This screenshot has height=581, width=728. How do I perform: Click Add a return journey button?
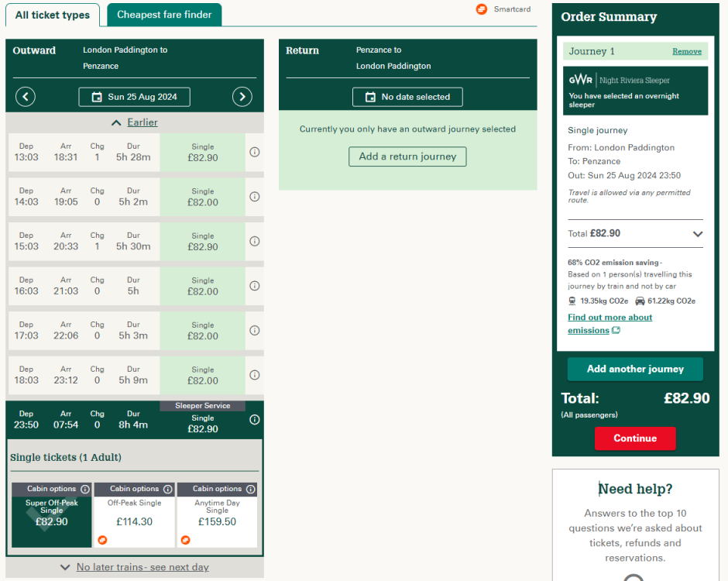pos(407,156)
